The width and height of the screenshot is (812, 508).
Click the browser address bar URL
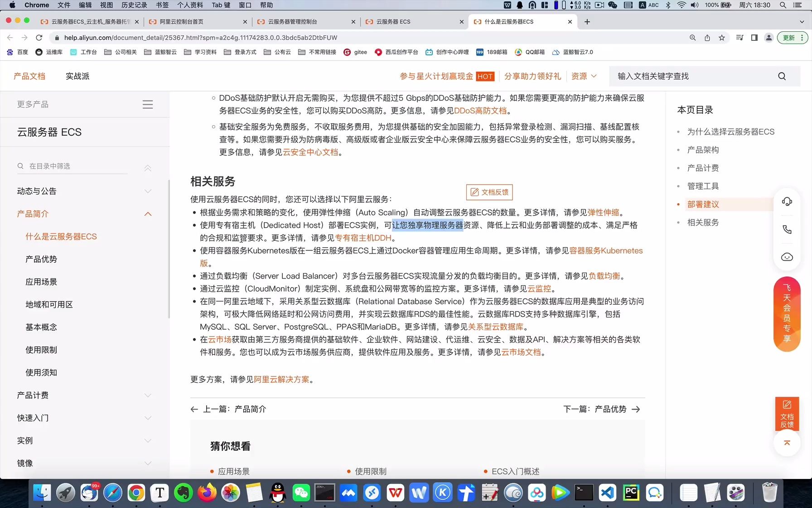pos(201,38)
